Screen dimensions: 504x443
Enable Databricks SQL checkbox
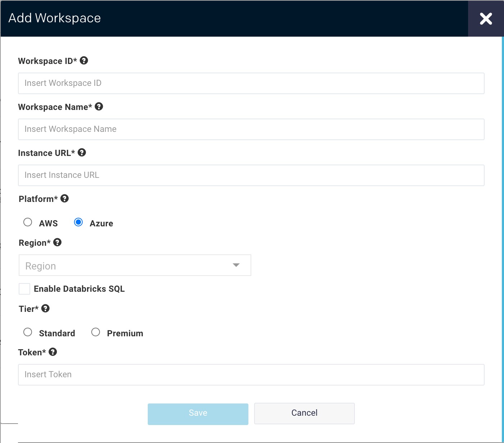(24, 289)
